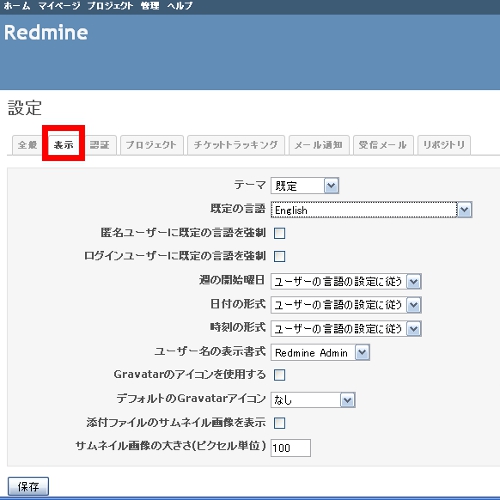Check the Gravatarのアイコンを使用する box

(279, 375)
